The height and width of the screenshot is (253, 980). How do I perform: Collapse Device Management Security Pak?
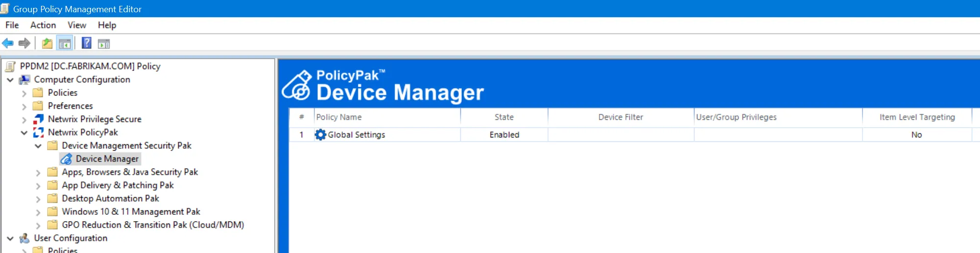pos(38,145)
